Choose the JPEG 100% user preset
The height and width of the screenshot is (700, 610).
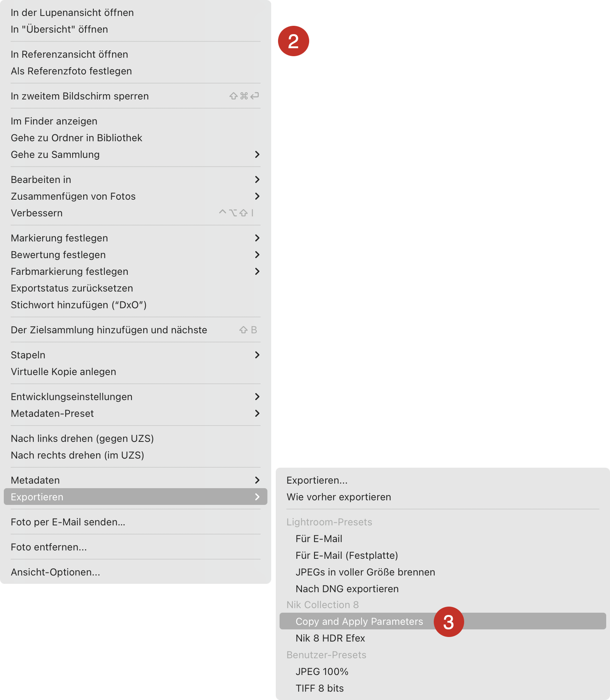(x=442, y=672)
